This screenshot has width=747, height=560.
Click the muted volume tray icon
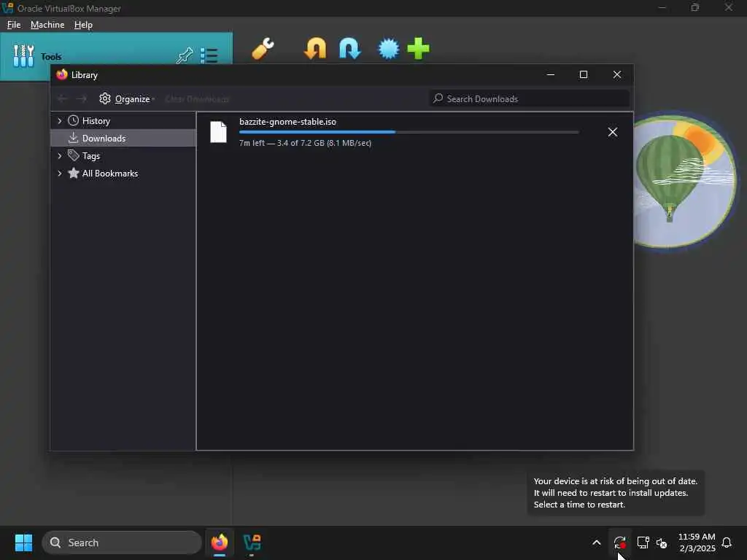coord(662,542)
